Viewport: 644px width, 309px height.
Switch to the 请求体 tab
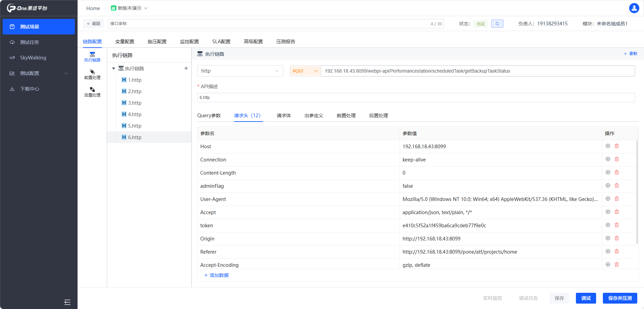coord(284,115)
